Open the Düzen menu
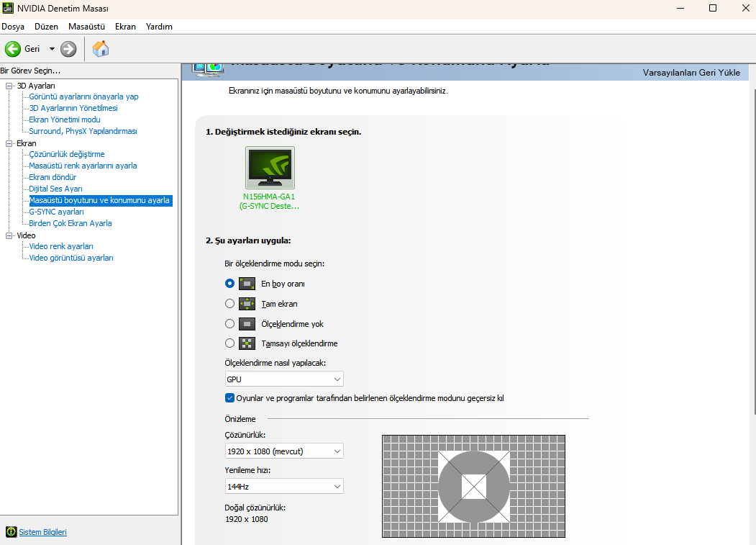 [x=46, y=27]
